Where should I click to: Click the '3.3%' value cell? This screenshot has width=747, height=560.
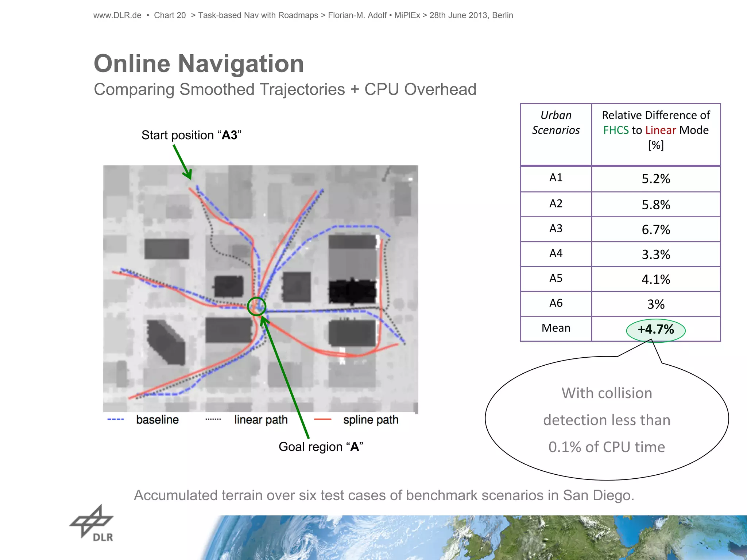point(656,254)
